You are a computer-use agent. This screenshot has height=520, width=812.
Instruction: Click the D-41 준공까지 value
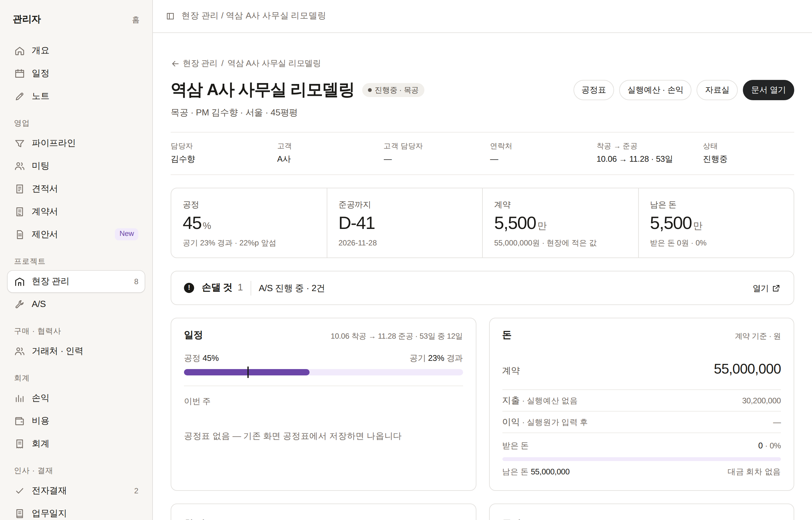tap(357, 223)
